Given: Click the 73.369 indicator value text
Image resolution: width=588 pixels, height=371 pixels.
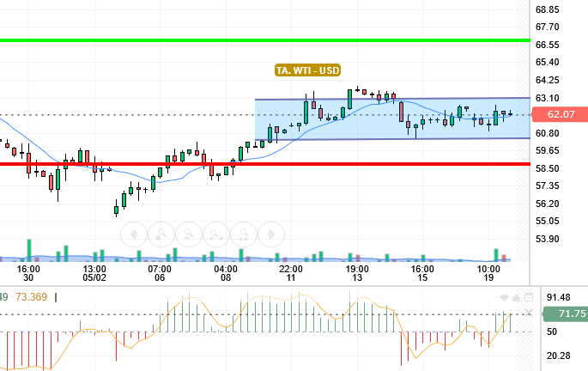Looking at the screenshot, I should coord(32,297).
